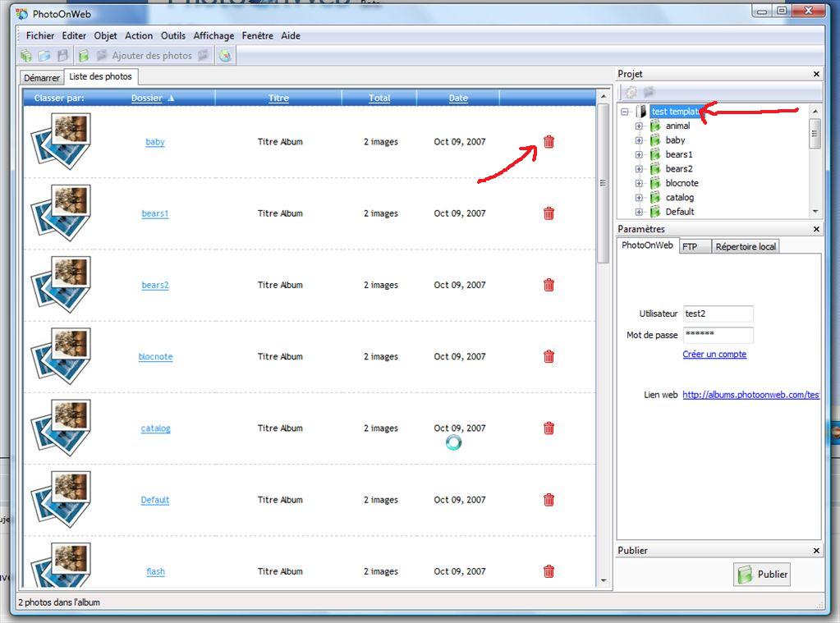
Task: Click the first toolbar icon with stacked green albums
Action: 26,56
